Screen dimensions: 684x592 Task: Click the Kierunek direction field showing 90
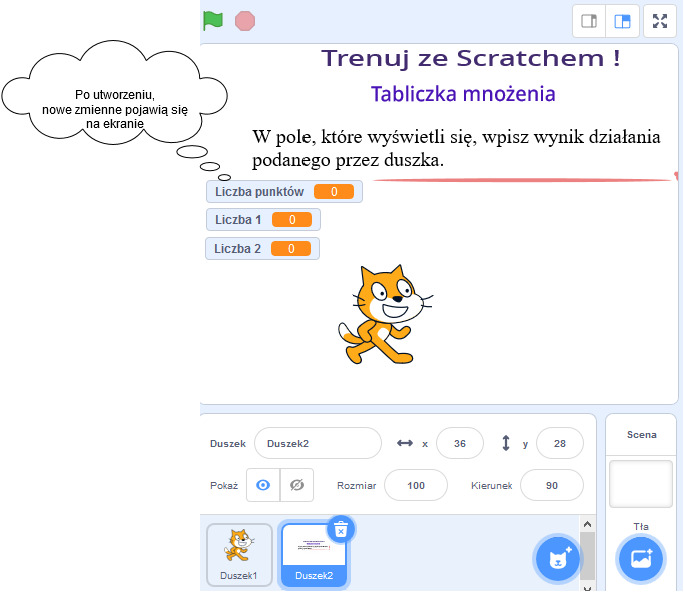551,485
